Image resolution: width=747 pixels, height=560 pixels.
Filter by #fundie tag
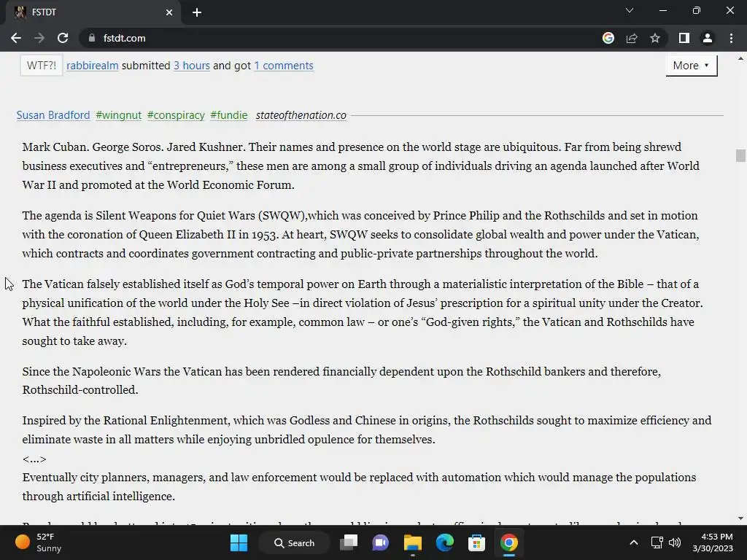point(229,115)
